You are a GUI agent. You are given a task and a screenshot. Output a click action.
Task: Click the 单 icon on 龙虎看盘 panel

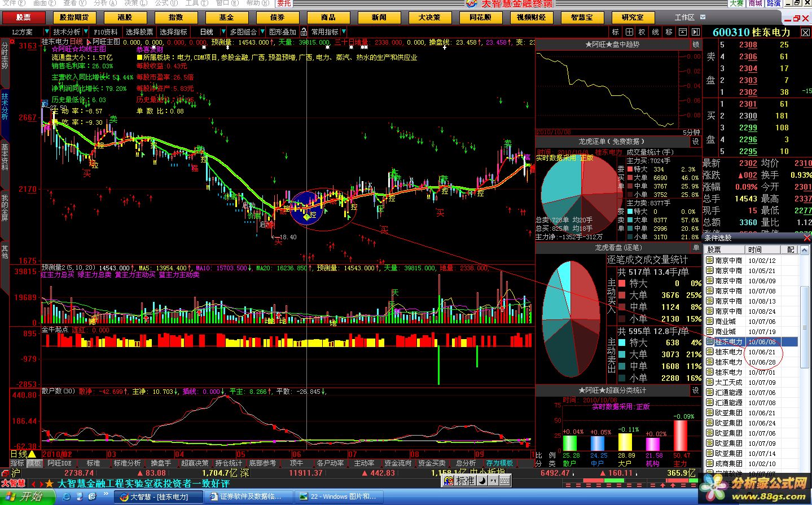coord(696,248)
